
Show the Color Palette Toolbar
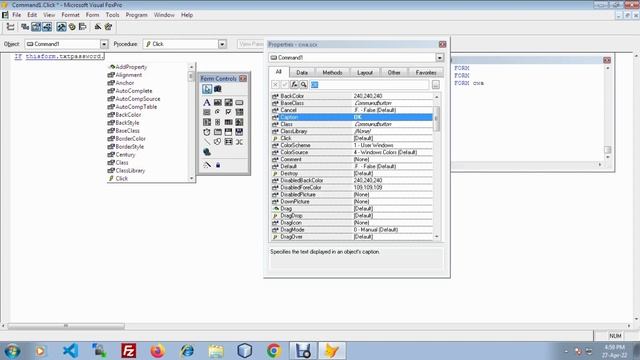pyautogui.click(x=72, y=27)
